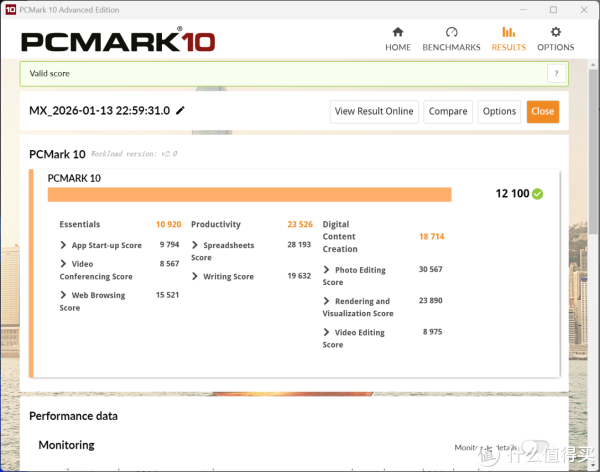
Task: Open Options via the gear icon
Action: 555,32
